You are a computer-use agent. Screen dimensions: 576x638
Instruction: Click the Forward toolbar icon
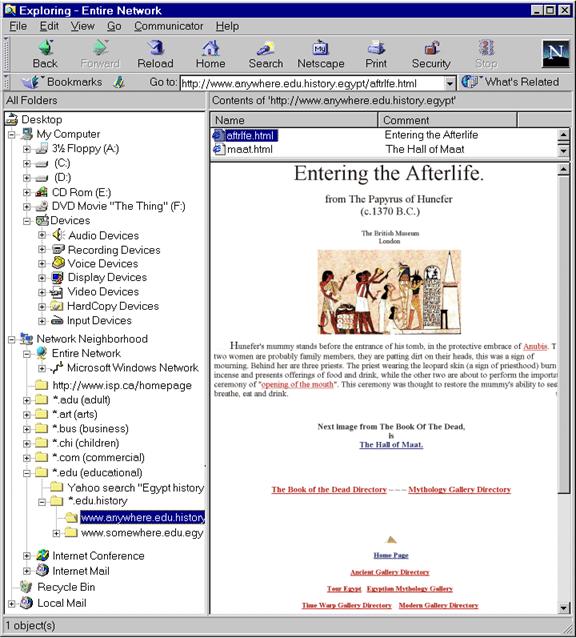pyautogui.click(x=100, y=48)
